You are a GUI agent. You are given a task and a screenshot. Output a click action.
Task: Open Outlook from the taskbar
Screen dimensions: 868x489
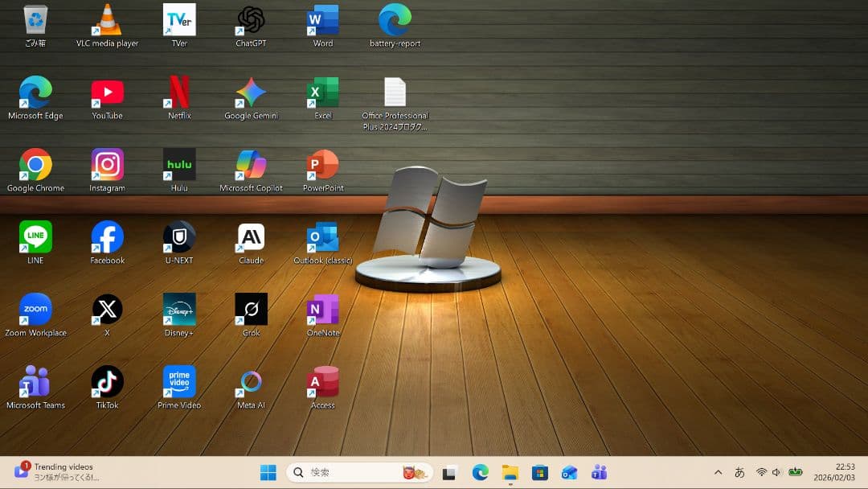click(x=570, y=472)
